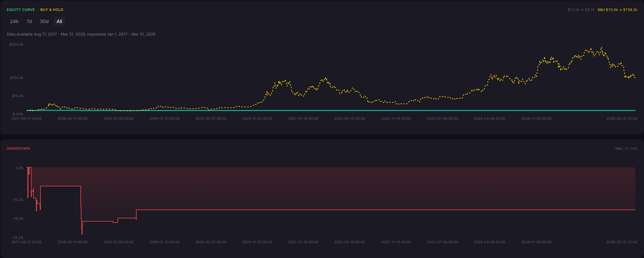Image resolution: width=644 pixels, height=258 pixels.
Task: Click the 2023-07-08 00:00 label under the drawdown chart
Action: [x=443, y=242]
